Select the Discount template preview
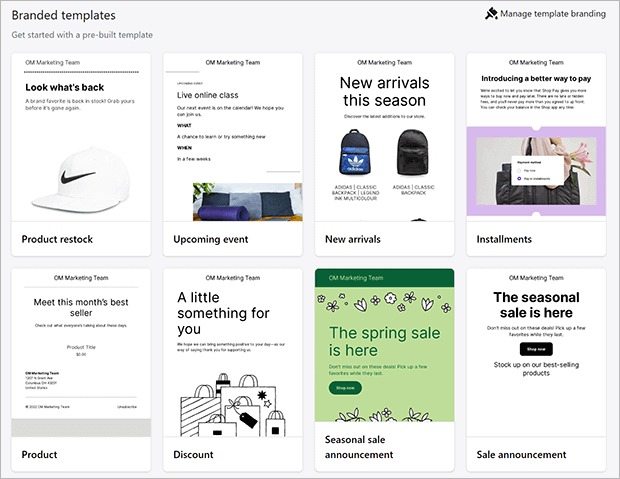This screenshot has width=620, height=479. (233, 352)
